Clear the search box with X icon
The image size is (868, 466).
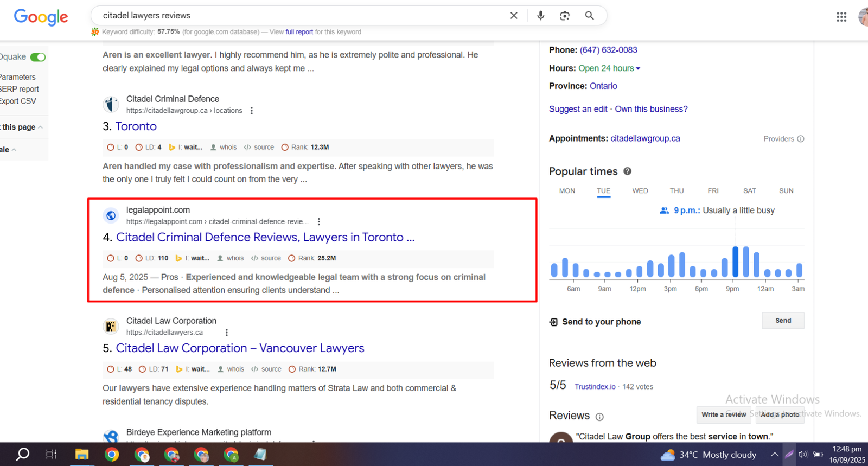click(x=514, y=16)
